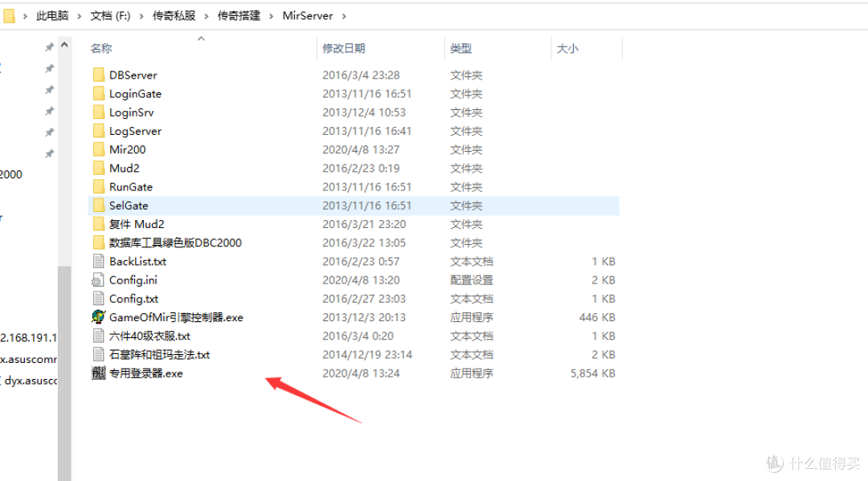This screenshot has width=868, height=481.
Task: Launch the GameOfMir引擎控制器.exe application icon
Action: tap(98, 316)
